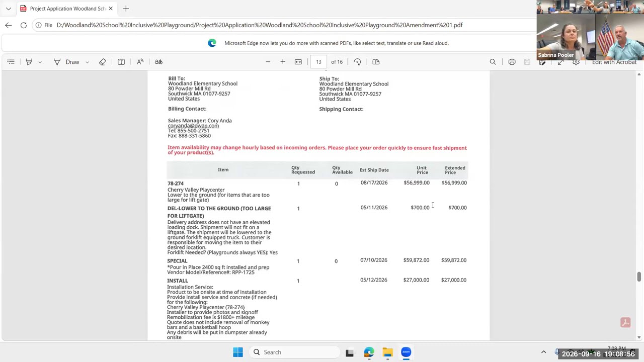Click the page number input field
This screenshot has width=644, height=362.
318,62
